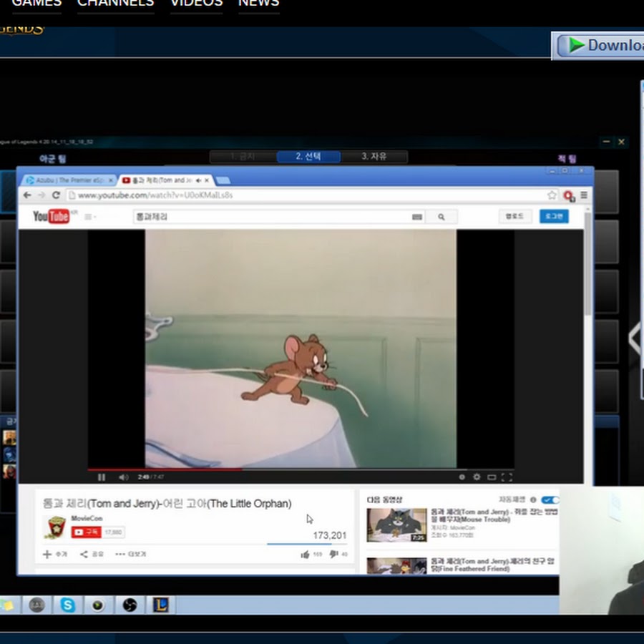Open the GAMES menu in site header
The width and height of the screenshot is (644, 644).
[36, 4]
